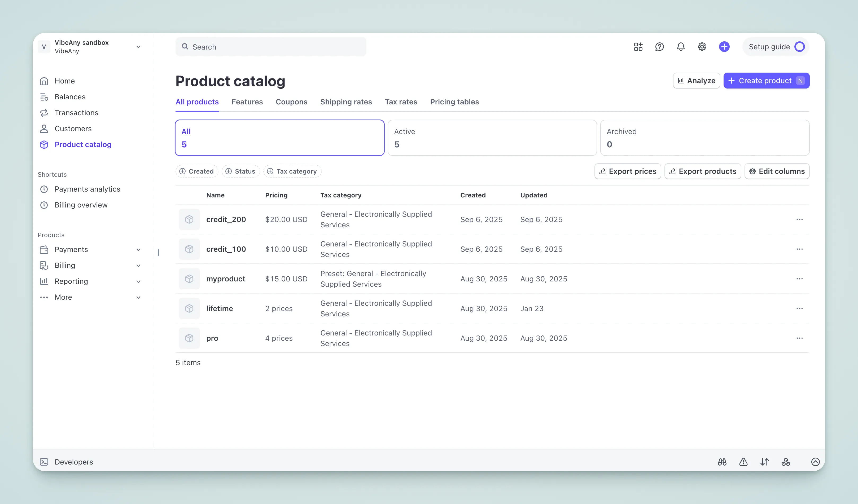
Task: Click the Setup guide progress circle
Action: [x=800, y=47]
